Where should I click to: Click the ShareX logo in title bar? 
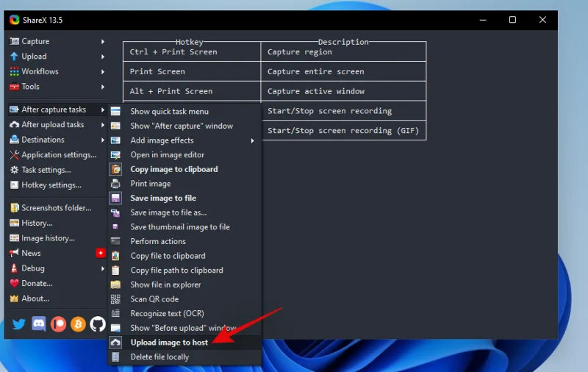click(14, 20)
